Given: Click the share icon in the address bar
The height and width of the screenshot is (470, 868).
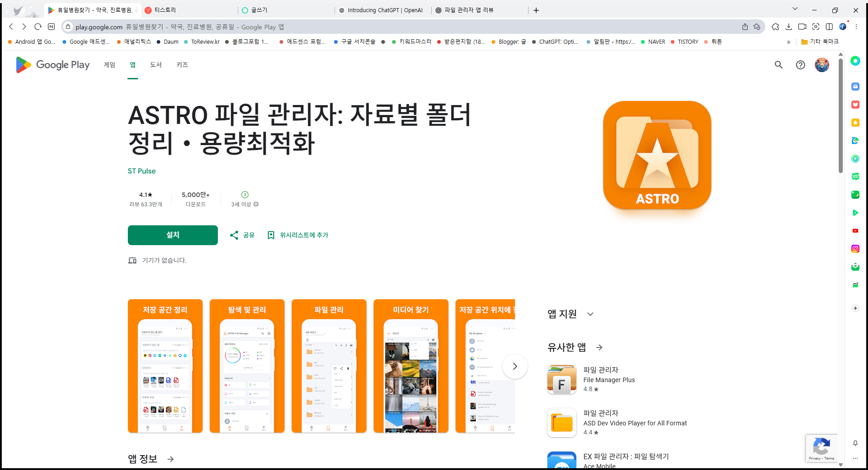Looking at the screenshot, I should (745, 27).
